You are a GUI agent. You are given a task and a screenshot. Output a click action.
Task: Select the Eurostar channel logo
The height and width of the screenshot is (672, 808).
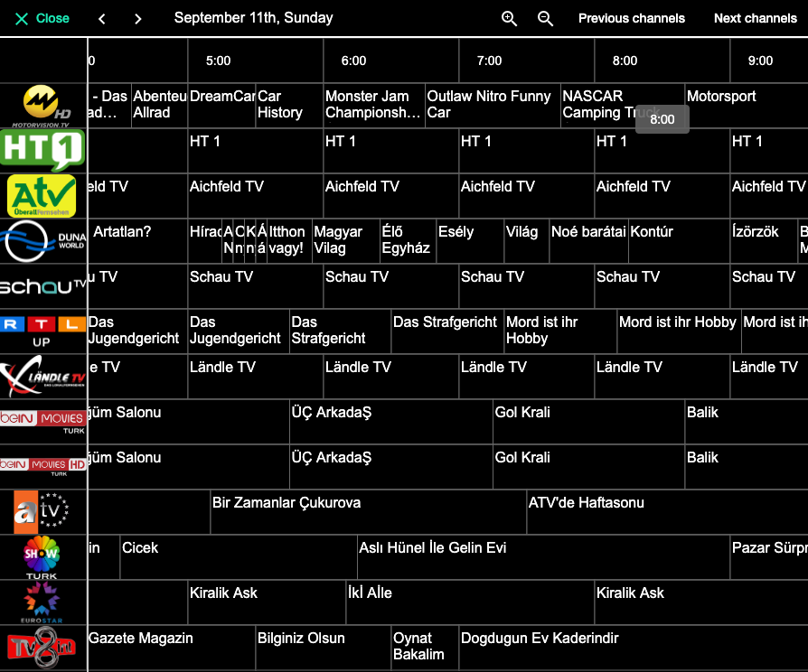tap(42, 602)
